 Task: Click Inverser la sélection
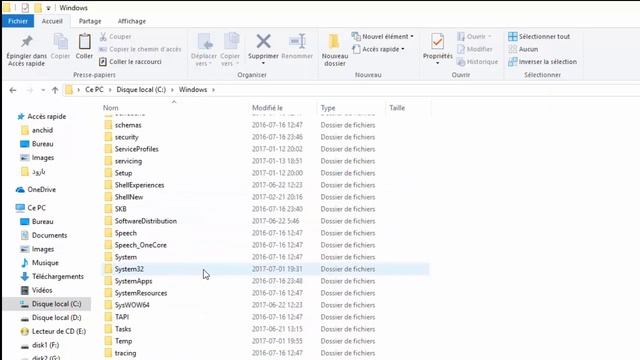(542, 62)
